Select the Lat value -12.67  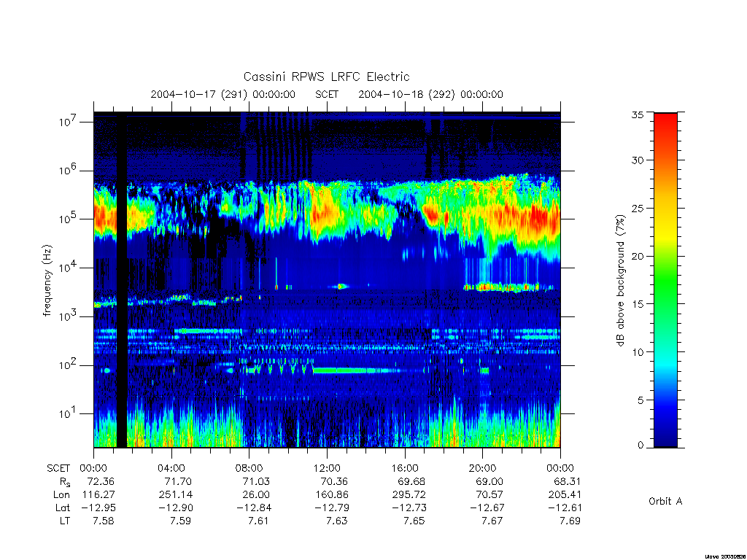point(487,507)
